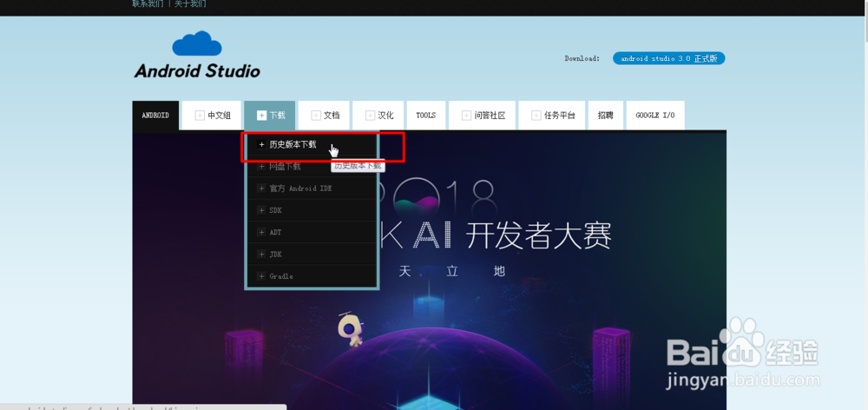Click the plus icon beside 文档
The width and height of the screenshot is (868, 410).
(x=316, y=116)
